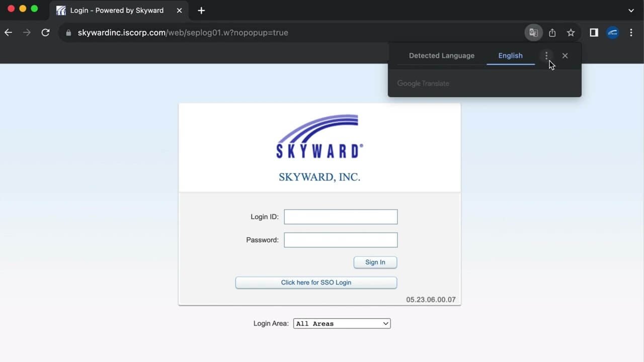Viewport: 644px width, 362px height.
Task: Open the Google Translate icon in the address bar
Action: (533, 32)
